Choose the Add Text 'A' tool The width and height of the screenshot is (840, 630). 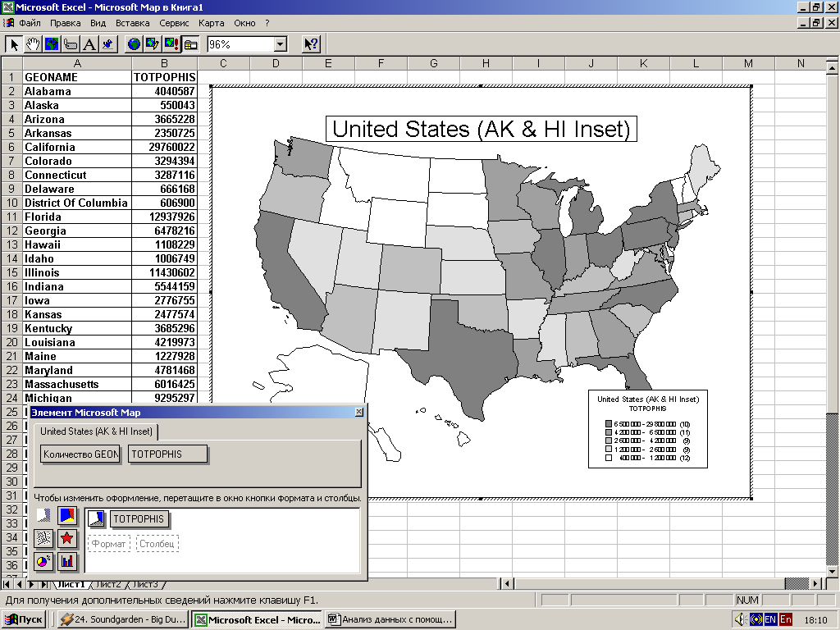[89, 44]
